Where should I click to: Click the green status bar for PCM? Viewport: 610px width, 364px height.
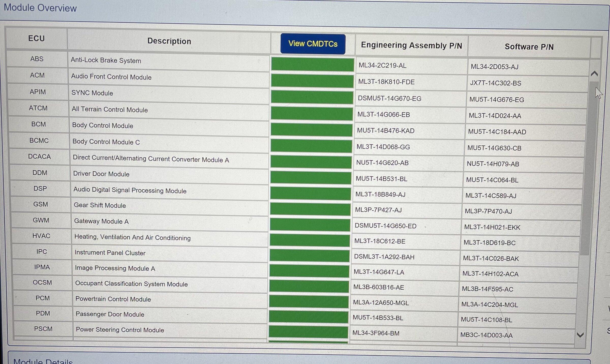[x=309, y=301]
